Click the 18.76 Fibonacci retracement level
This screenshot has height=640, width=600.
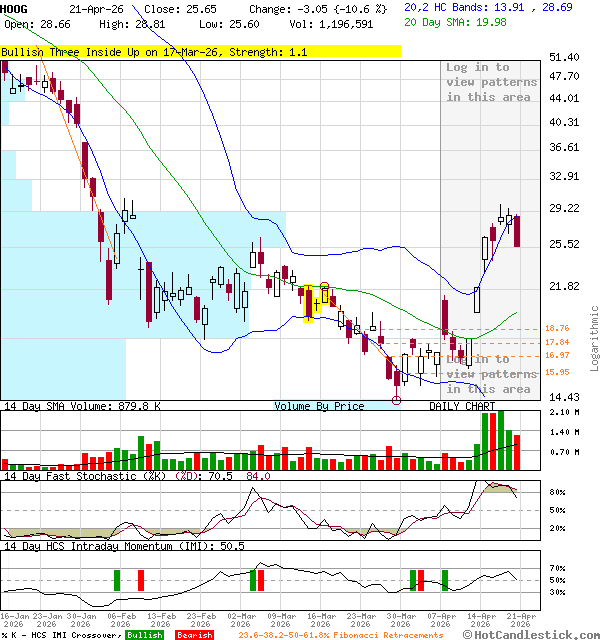pyautogui.click(x=557, y=329)
